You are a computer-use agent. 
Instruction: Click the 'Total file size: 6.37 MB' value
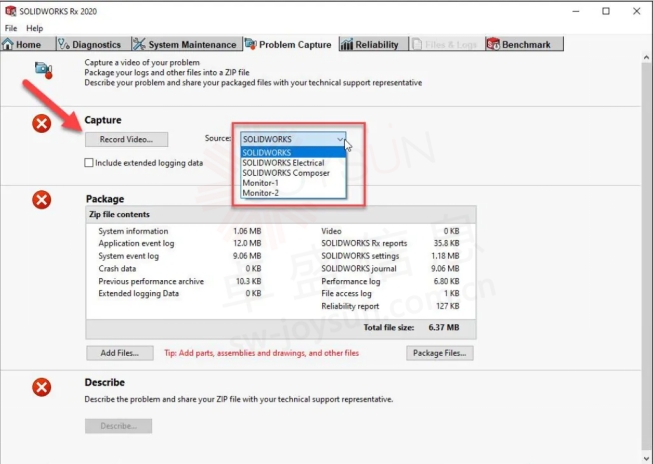[x=444, y=328]
